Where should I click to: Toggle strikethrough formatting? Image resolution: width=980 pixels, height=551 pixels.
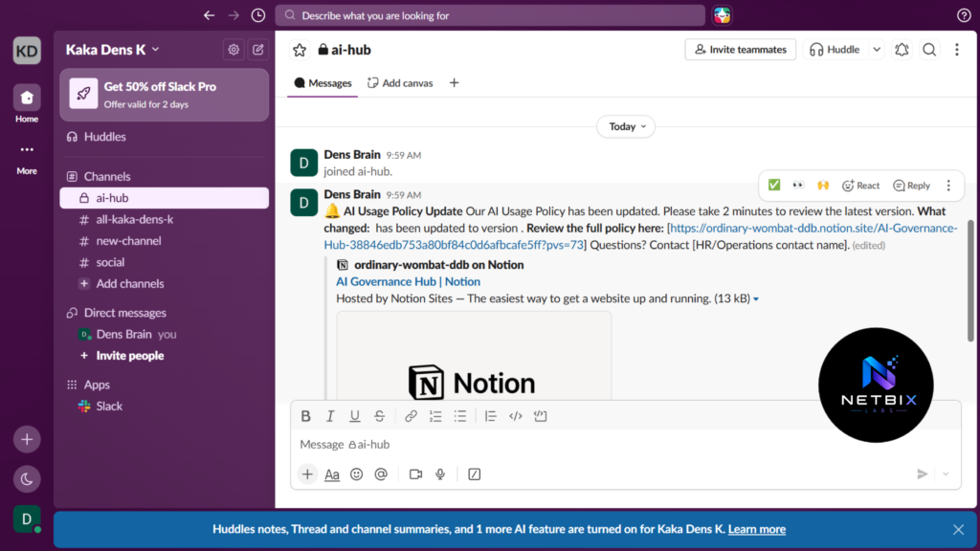pyautogui.click(x=379, y=416)
